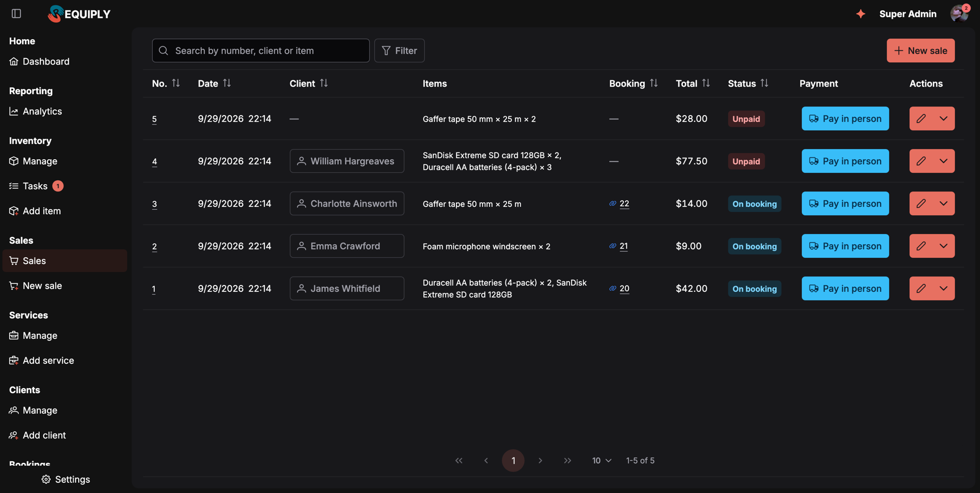
Task: Sort by Booking column arrows
Action: click(x=654, y=83)
